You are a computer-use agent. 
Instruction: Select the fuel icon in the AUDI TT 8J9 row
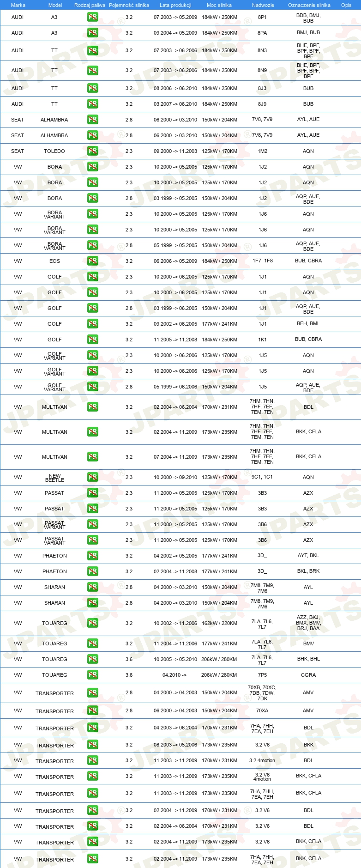(93, 104)
